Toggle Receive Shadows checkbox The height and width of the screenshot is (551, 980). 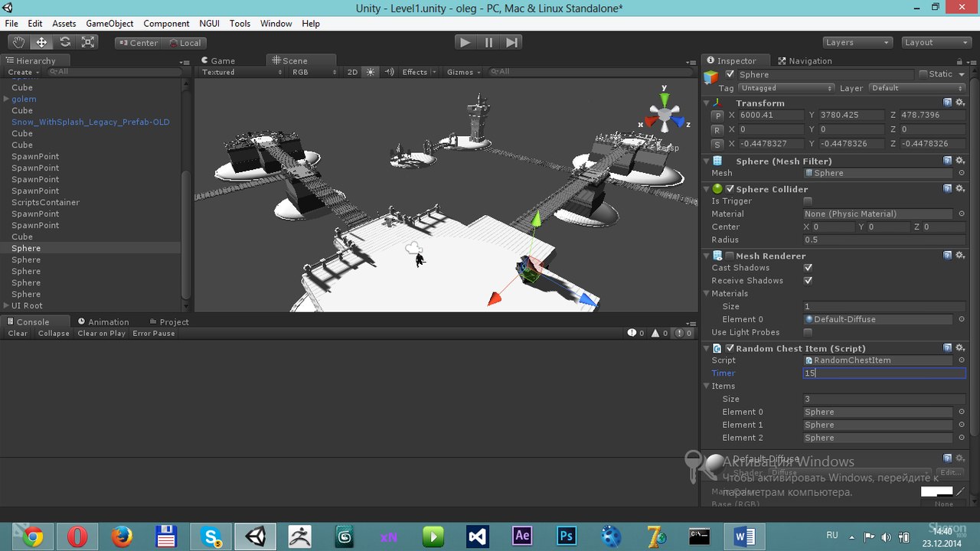click(808, 281)
